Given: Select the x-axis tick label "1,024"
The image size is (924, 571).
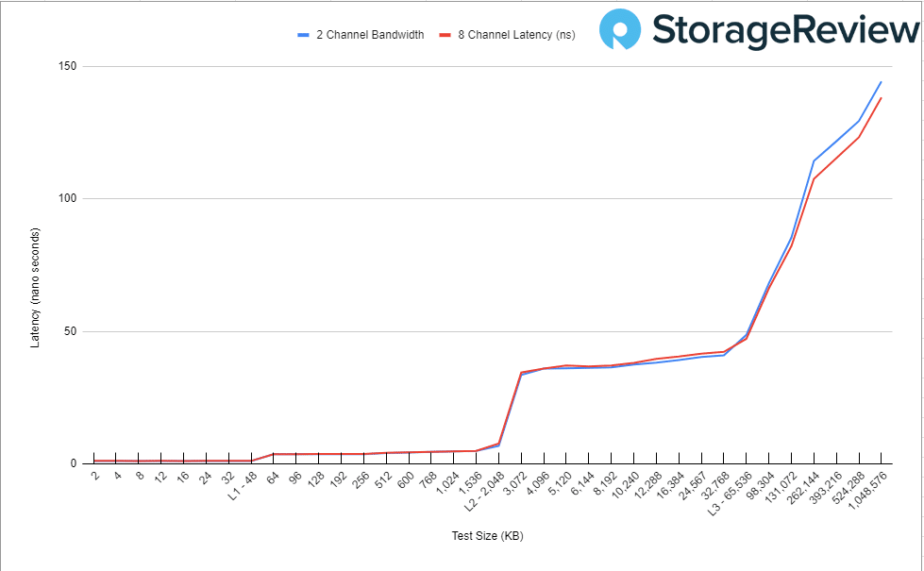Looking at the screenshot, I should tap(448, 481).
